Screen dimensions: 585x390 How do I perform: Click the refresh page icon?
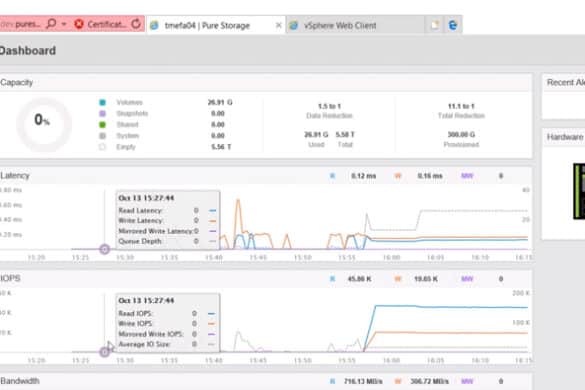pyautogui.click(x=136, y=24)
